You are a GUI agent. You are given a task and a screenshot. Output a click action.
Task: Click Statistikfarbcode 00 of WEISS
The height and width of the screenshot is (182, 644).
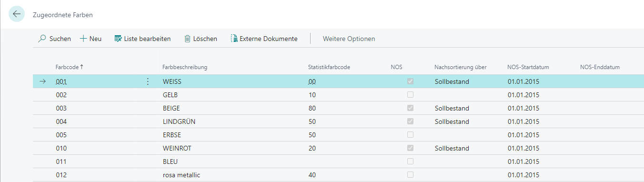tap(312, 81)
